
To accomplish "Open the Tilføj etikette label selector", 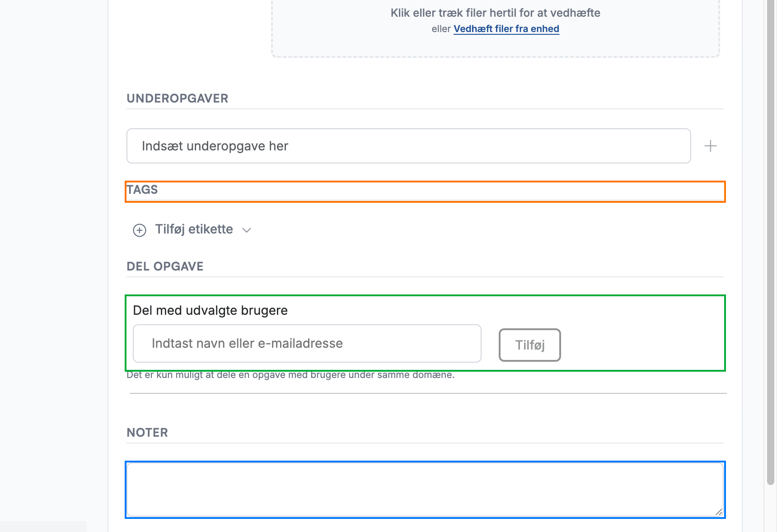I will [x=192, y=230].
